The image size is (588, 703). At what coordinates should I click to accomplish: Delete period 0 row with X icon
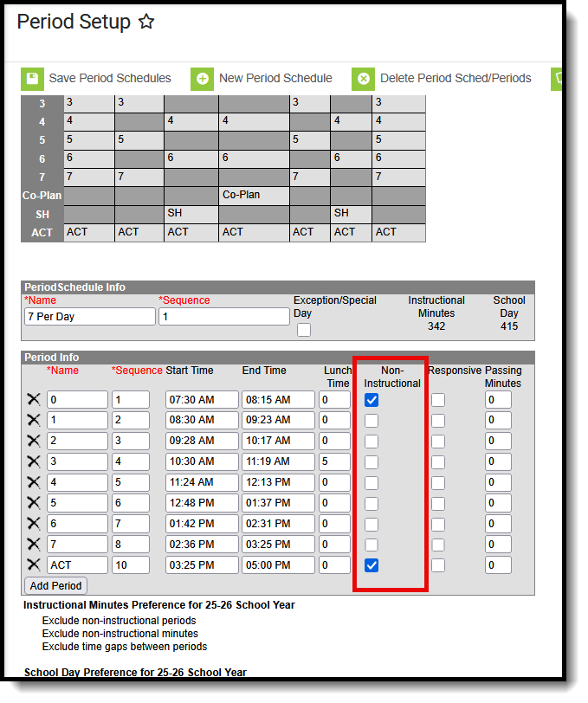click(x=34, y=399)
